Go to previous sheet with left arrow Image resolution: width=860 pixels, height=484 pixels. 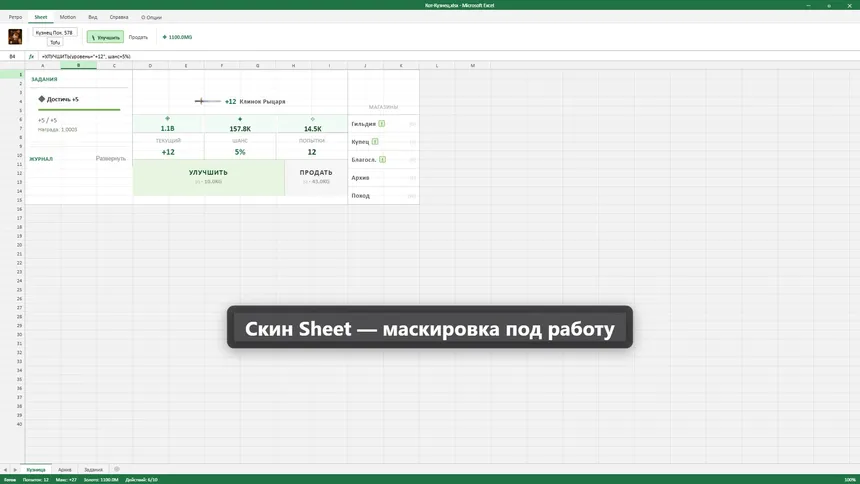tap(5, 470)
